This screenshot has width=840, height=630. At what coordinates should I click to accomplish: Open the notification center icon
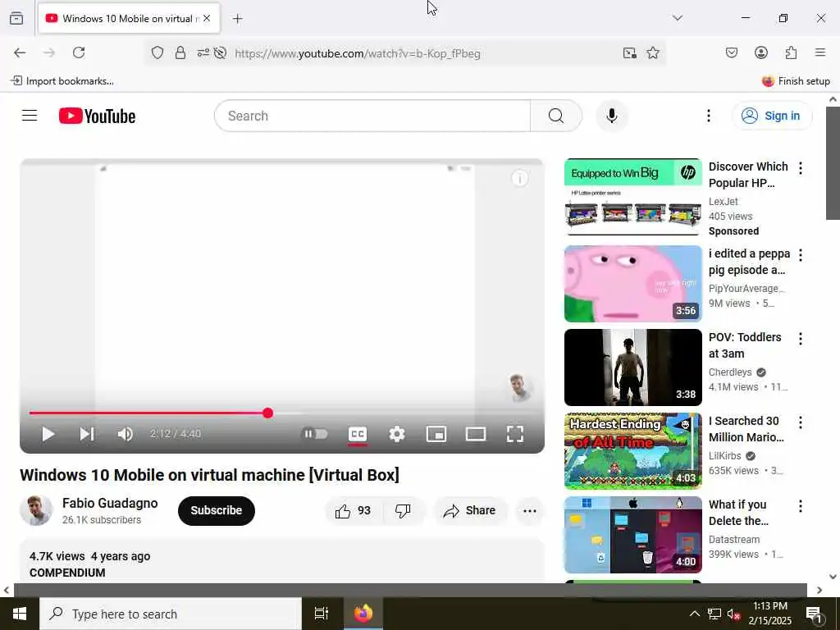pos(814,614)
